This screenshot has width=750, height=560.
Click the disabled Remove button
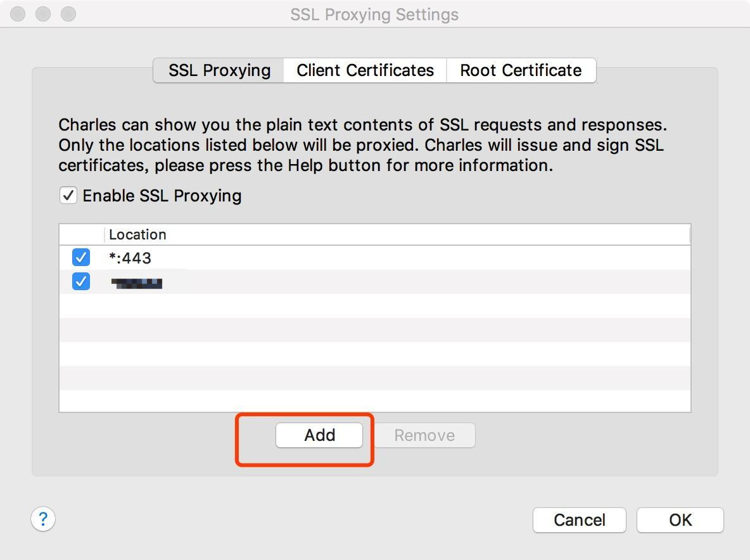point(423,435)
